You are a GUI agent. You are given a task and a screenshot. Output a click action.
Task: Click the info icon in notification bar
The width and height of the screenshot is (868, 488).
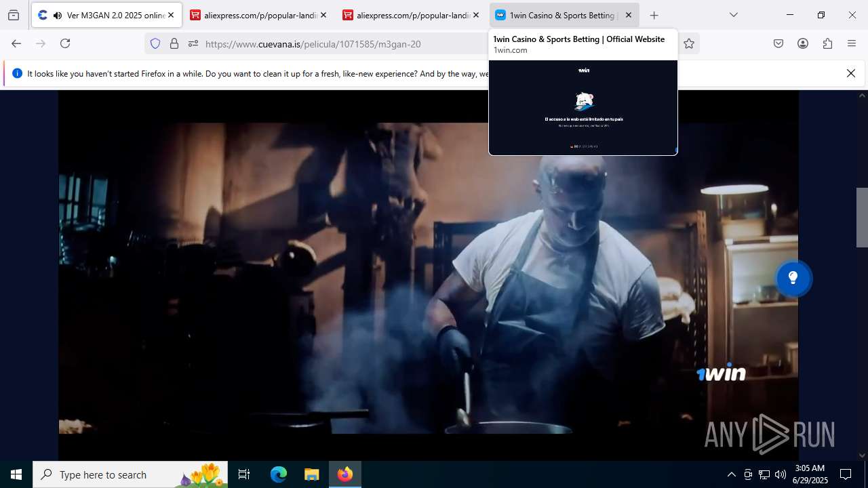17,73
